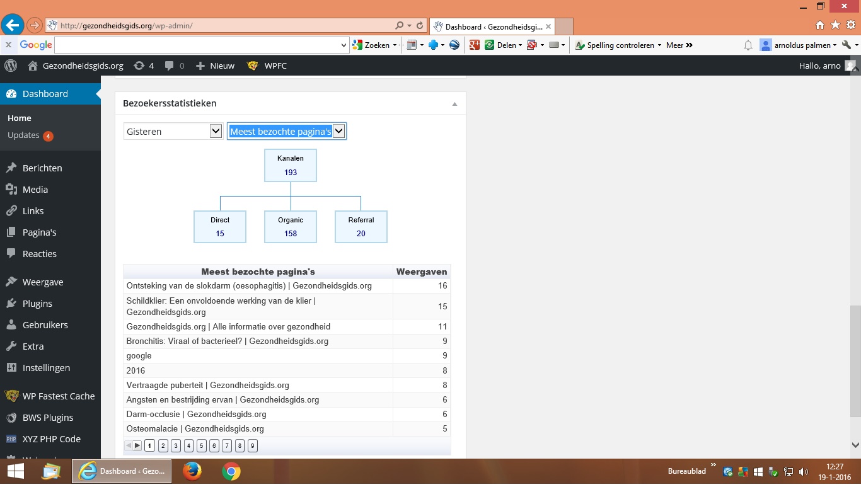The width and height of the screenshot is (861, 504).
Task: Go to page 5 of visited pages
Action: 201,446
